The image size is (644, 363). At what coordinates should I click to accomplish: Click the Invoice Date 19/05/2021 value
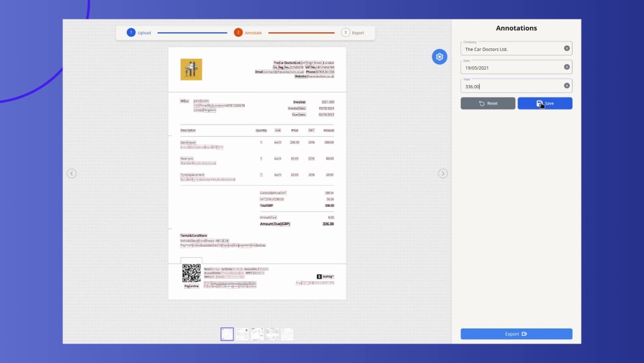327,108
